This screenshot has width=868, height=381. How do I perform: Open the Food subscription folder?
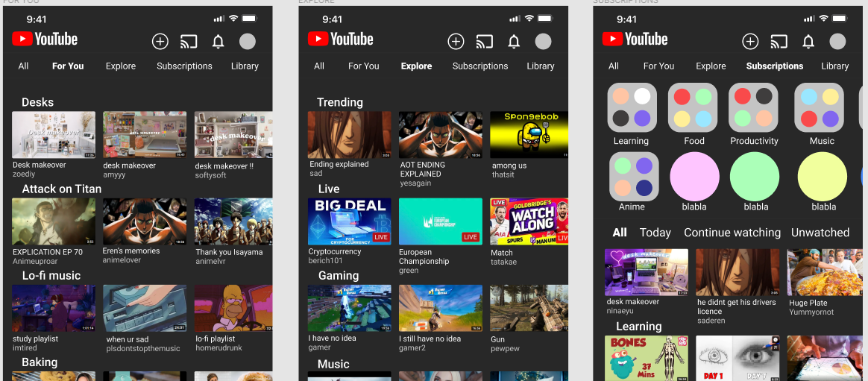pos(693,107)
